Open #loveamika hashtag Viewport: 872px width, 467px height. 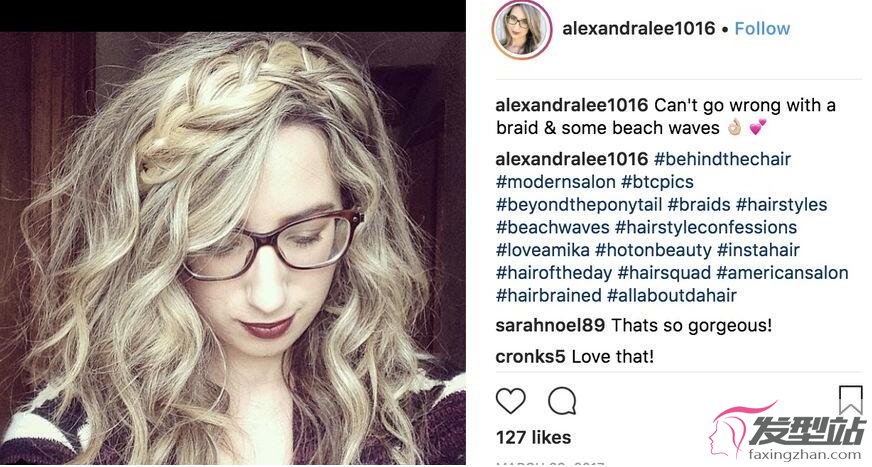click(x=543, y=250)
